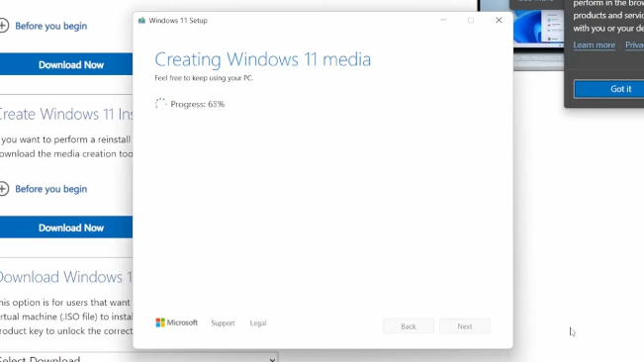
Task: Minimize the Windows 11 Setup window
Action: tap(443, 20)
